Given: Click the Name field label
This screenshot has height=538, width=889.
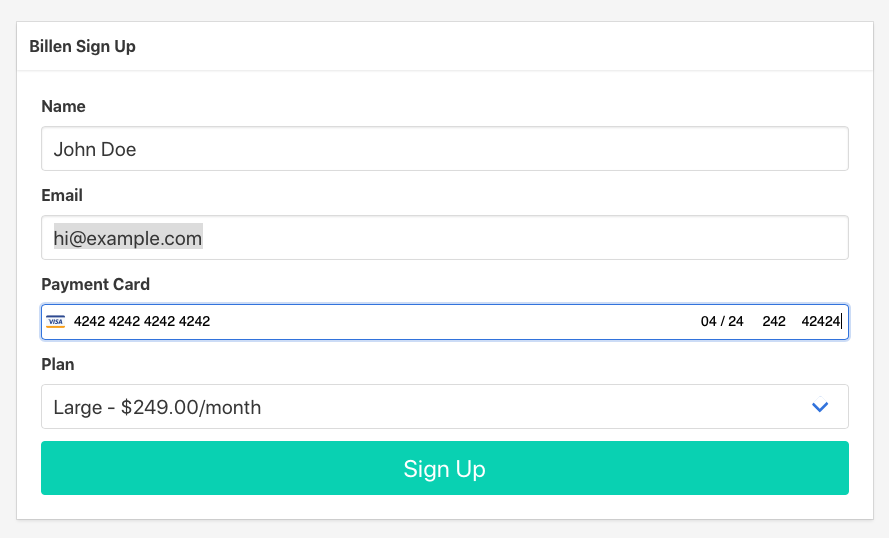Looking at the screenshot, I should [x=63, y=107].
